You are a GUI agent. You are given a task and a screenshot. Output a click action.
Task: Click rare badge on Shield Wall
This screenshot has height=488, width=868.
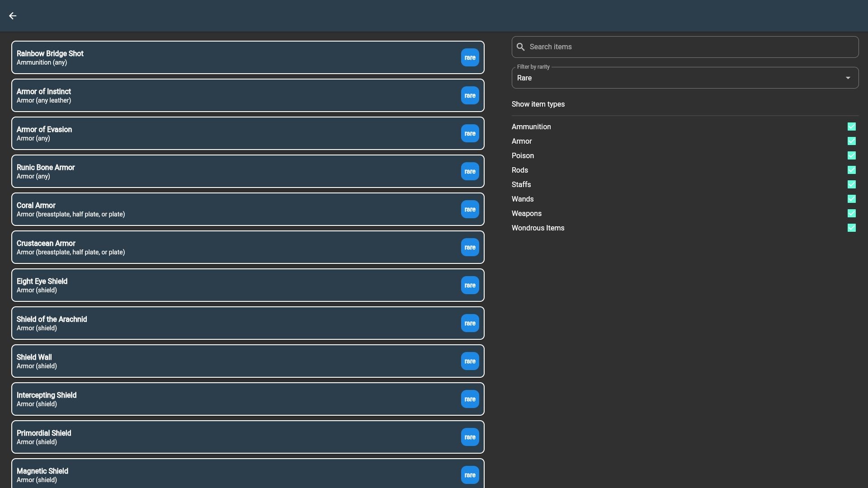[470, 361]
